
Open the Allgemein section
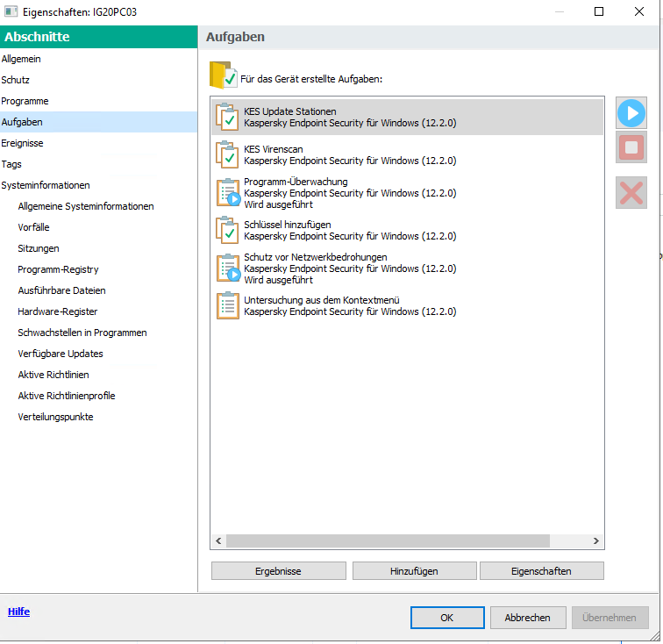click(21, 59)
